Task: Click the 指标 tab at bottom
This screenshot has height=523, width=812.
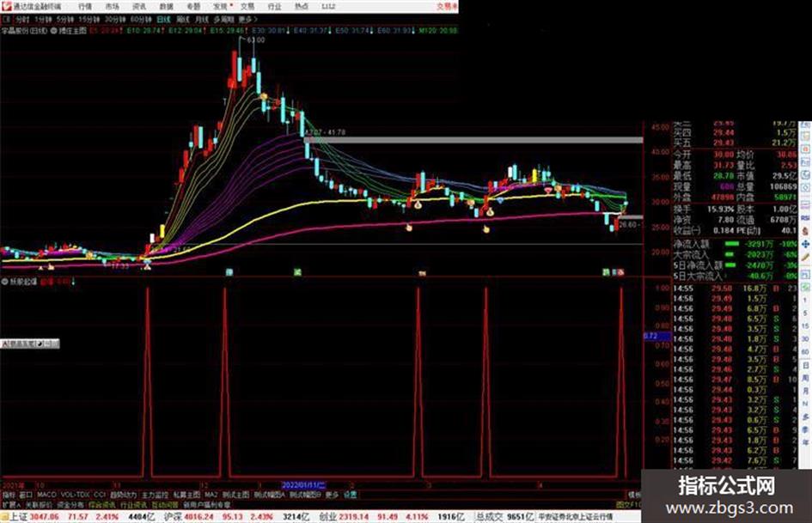Action: coord(9,495)
